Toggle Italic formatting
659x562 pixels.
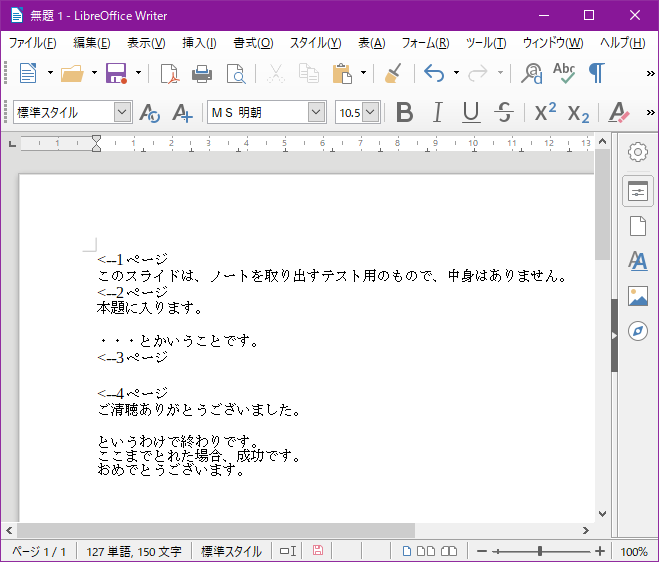tap(437, 113)
